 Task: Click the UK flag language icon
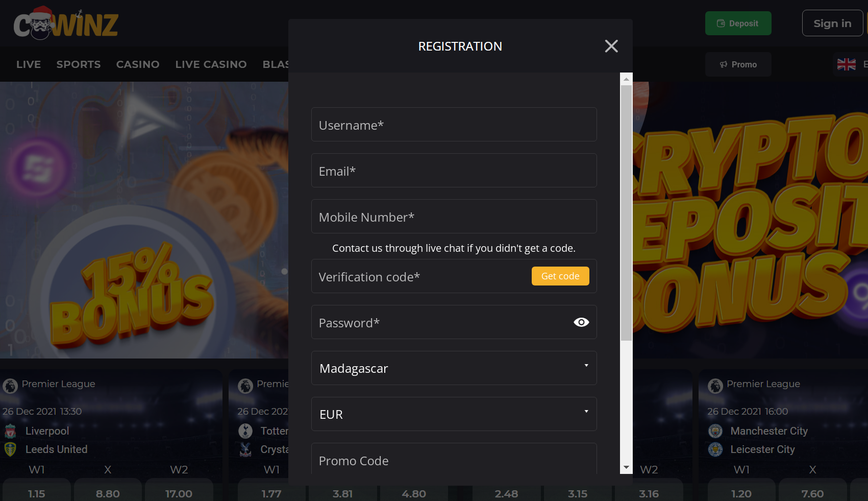pyautogui.click(x=847, y=64)
